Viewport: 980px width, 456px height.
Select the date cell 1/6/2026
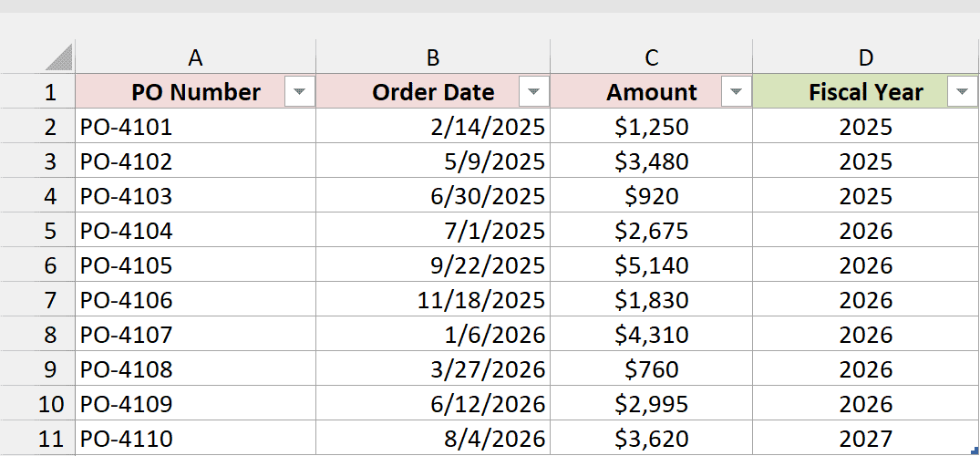[433, 335]
